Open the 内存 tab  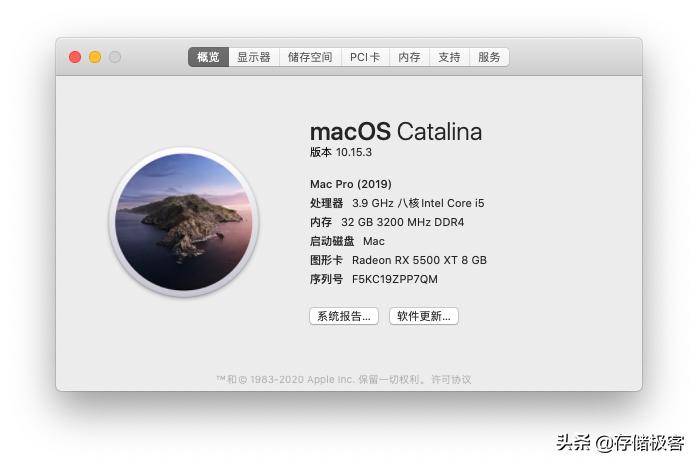[409, 57]
